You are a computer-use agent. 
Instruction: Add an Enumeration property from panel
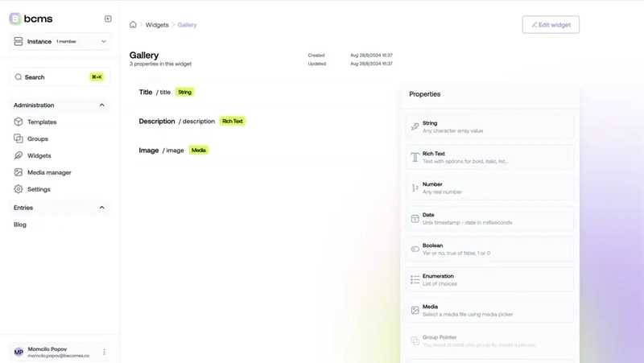tap(489, 279)
